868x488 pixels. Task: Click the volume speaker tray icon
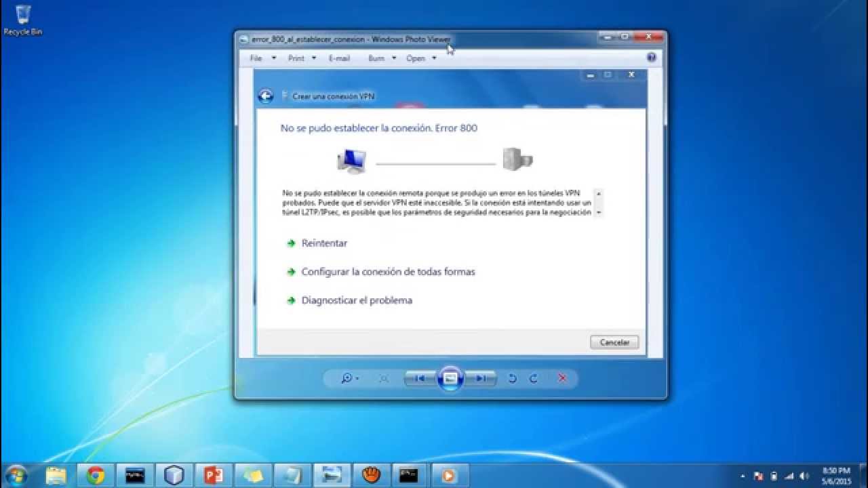[x=804, y=476]
